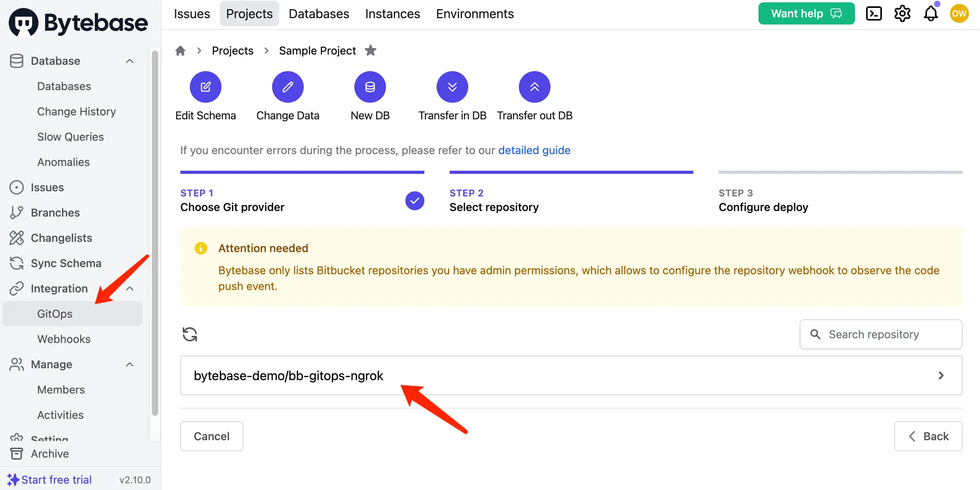Image resolution: width=980 pixels, height=490 pixels.
Task: Click the Database sidebar icon
Action: click(x=17, y=61)
